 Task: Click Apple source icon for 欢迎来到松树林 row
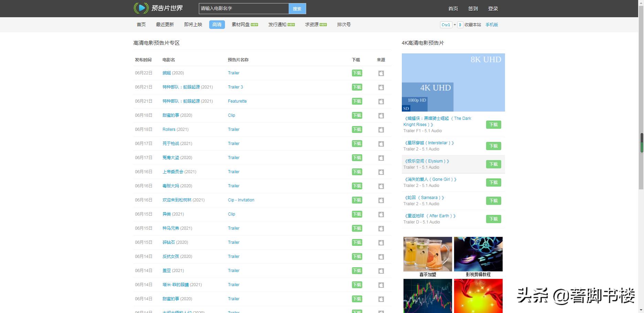pos(381,200)
